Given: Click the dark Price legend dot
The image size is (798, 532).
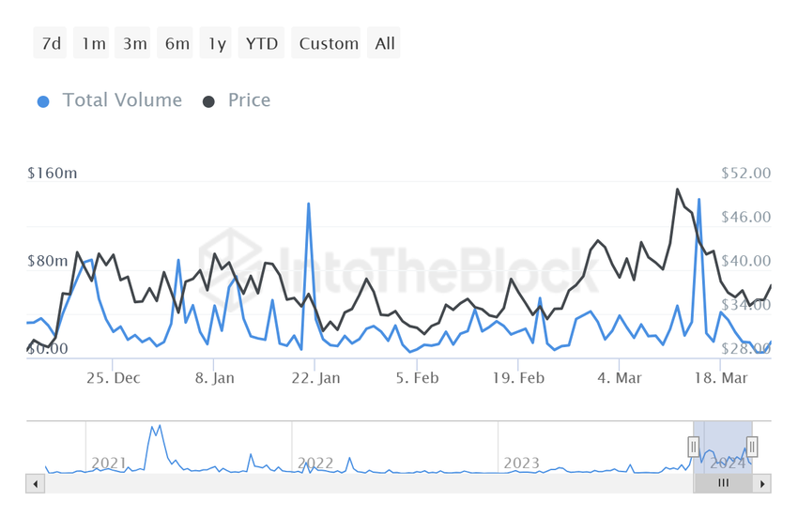Looking at the screenshot, I should tap(208, 101).
